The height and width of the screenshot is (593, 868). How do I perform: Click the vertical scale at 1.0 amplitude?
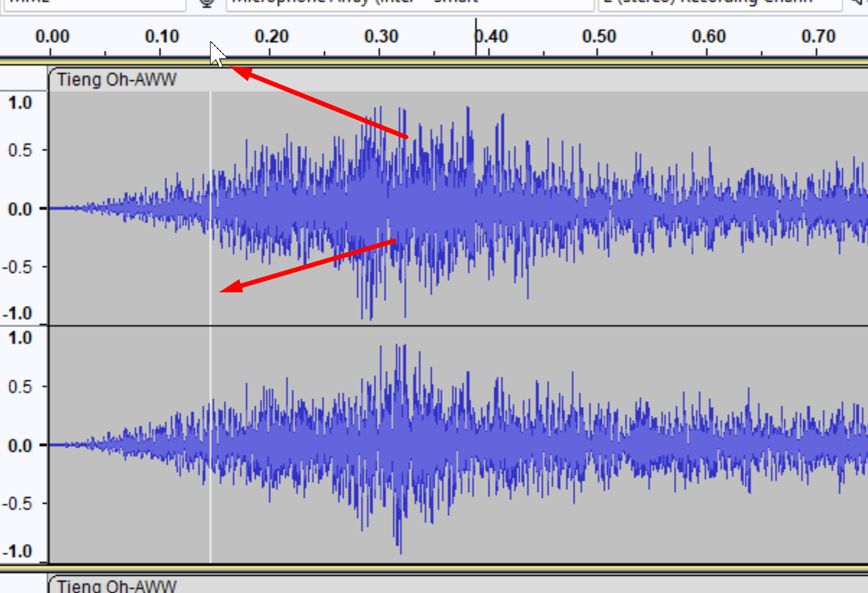(x=21, y=103)
